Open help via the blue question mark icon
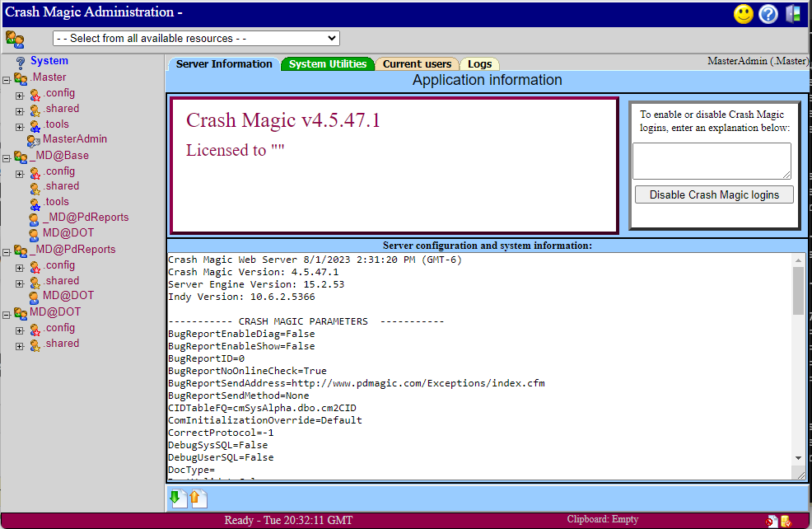This screenshot has height=529, width=812. pos(768,14)
